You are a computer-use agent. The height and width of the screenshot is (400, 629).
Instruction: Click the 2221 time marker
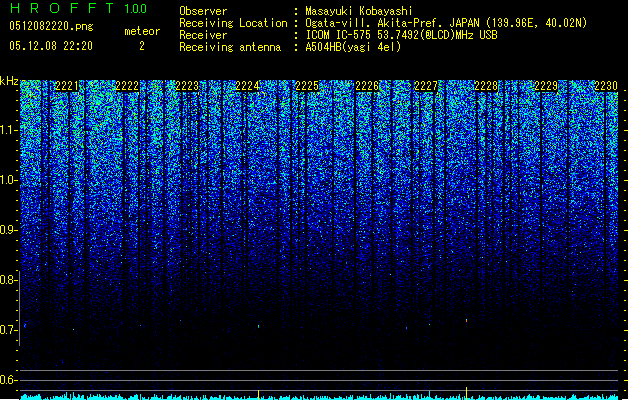(67, 86)
